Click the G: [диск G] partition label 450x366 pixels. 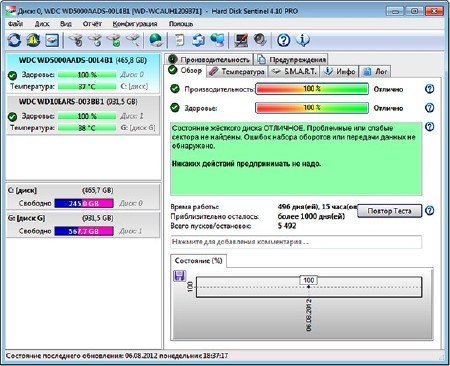[x=26, y=218]
